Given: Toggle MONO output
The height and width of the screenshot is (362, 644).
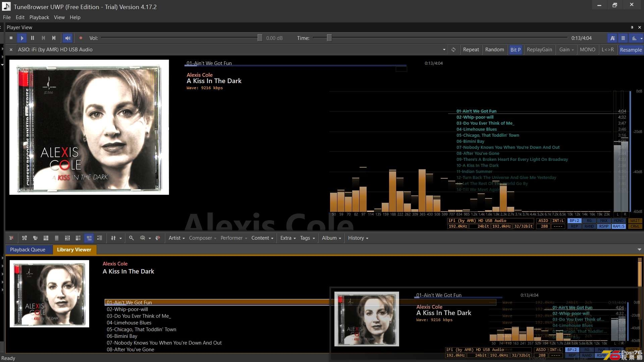Looking at the screenshot, I should (588, 50).
